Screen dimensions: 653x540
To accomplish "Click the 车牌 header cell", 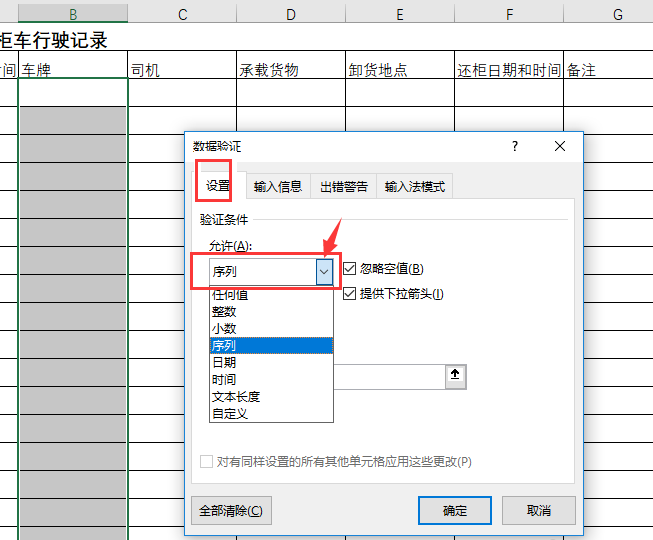I will point(73,65).
